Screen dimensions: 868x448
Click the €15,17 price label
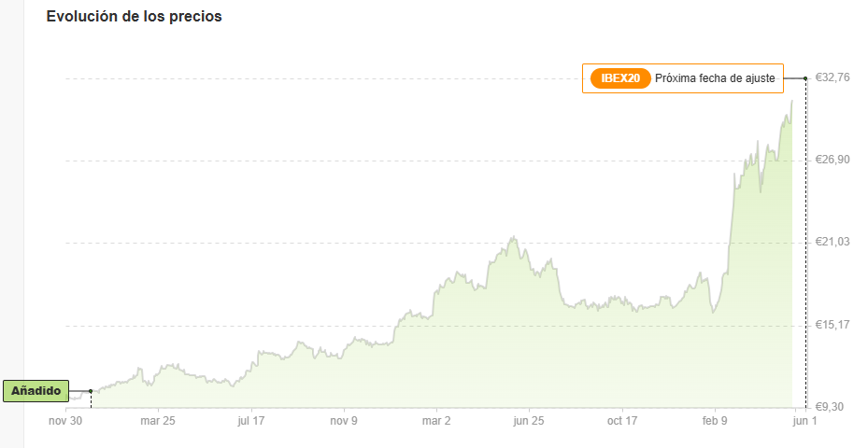point(832,324)
